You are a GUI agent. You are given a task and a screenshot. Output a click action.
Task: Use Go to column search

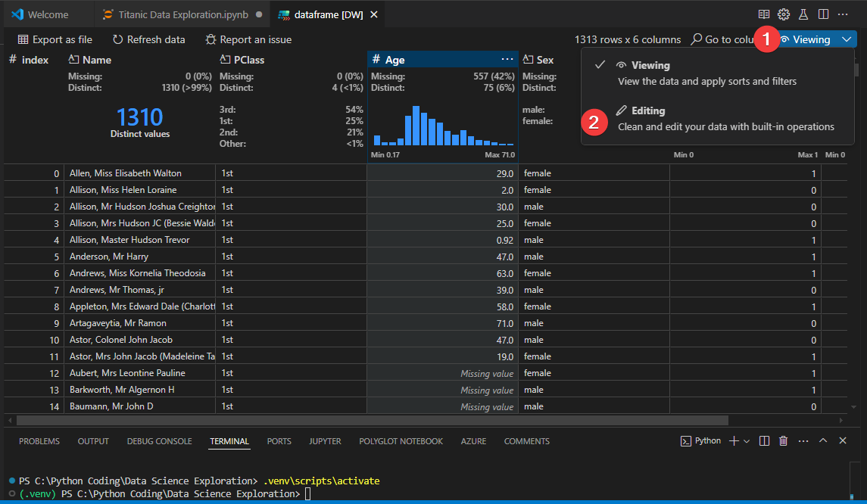(719, 39)
